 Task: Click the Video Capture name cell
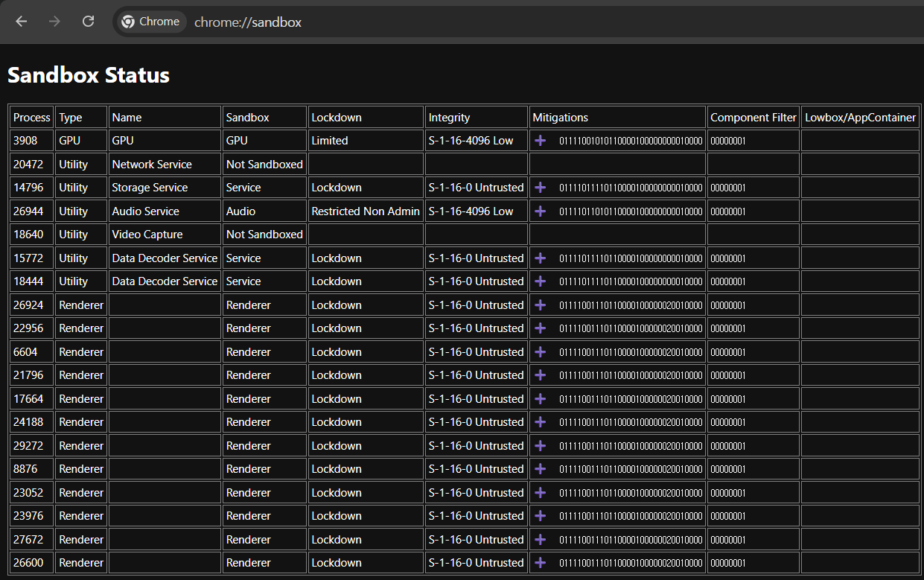point(165,234)
